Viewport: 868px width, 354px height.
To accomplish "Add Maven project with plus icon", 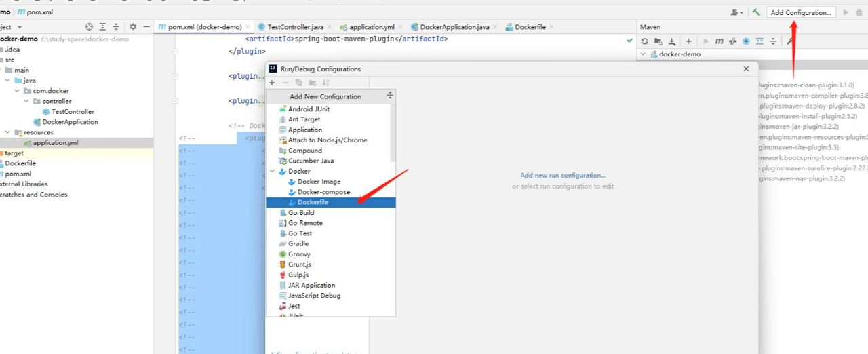I will tap(689, 41).
